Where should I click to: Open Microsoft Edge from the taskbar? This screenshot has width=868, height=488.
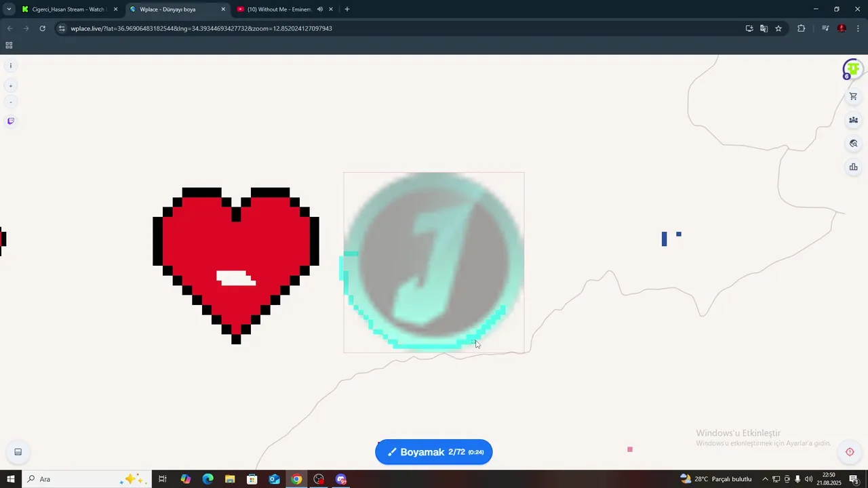coord(208,479)
